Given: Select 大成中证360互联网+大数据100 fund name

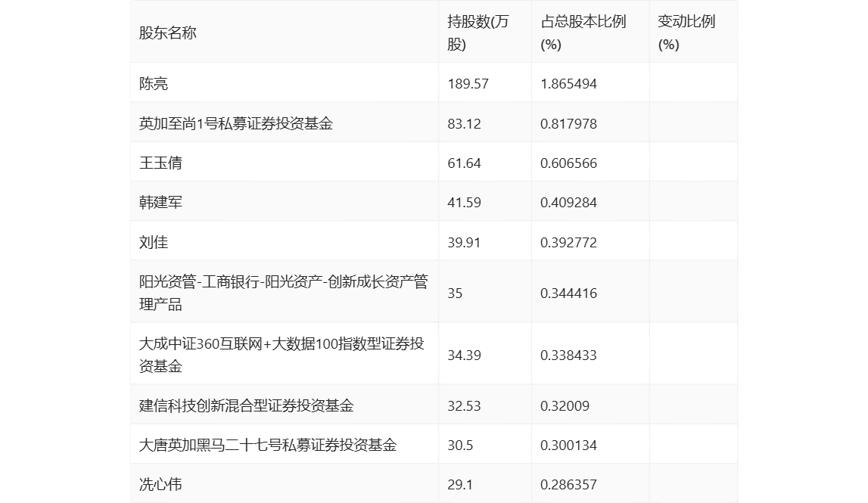Looking at the screenshot, I should (282, 355).
